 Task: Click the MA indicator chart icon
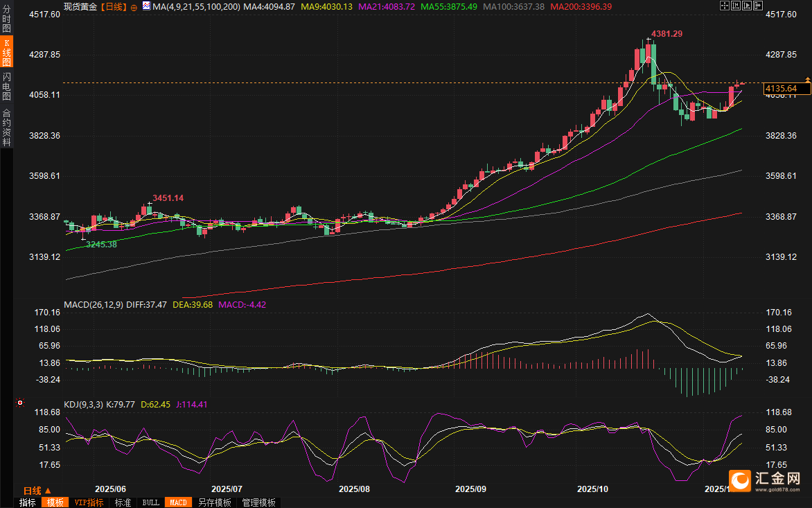click(145, 6)
